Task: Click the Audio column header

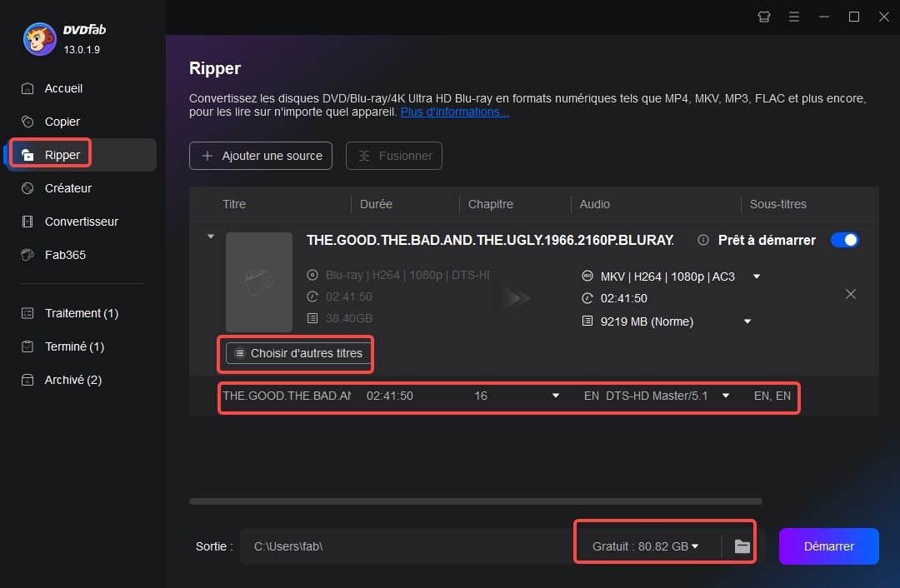Action: 595,204
